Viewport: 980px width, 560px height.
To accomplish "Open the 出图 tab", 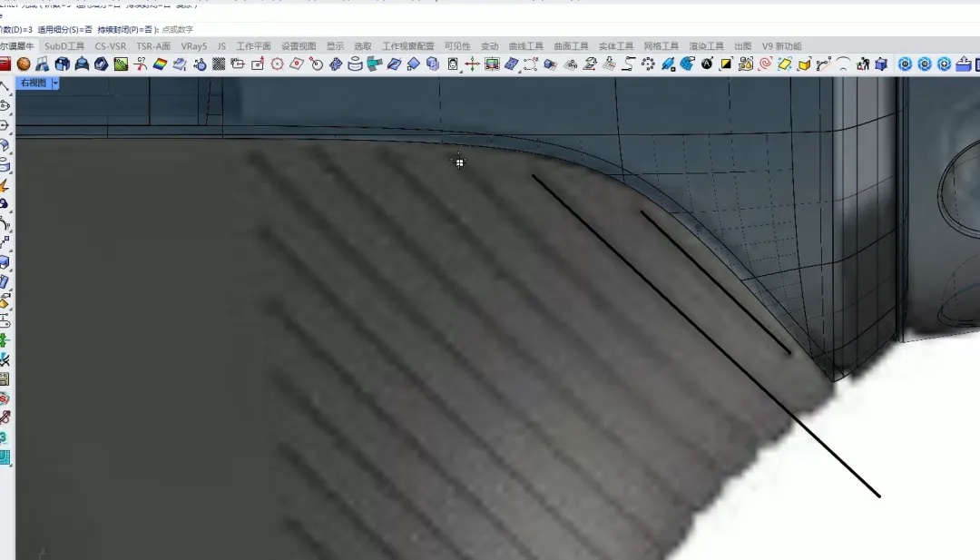I will tap(742, 46).
